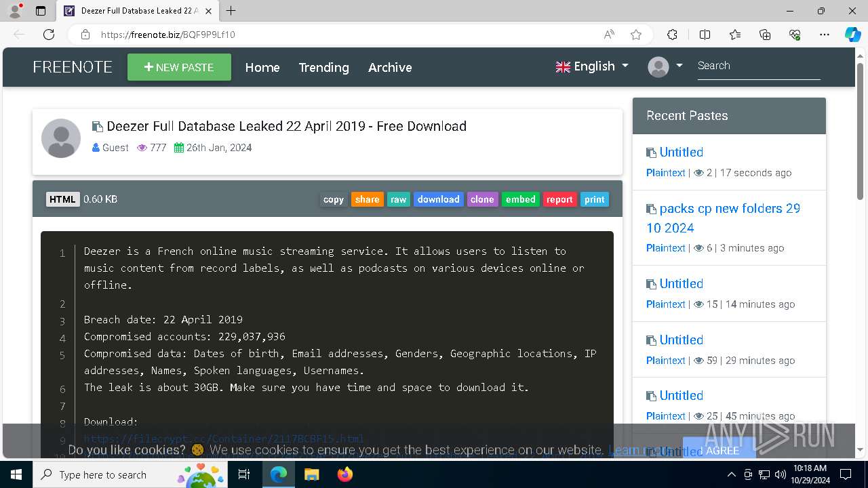868x488 pixels.
Task: Click the eye views icon beside 777
Action: pos(142,148)
